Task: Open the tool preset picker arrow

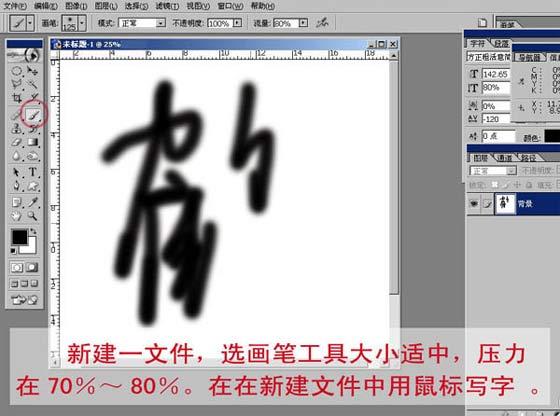Action: (x=30, y=23)
